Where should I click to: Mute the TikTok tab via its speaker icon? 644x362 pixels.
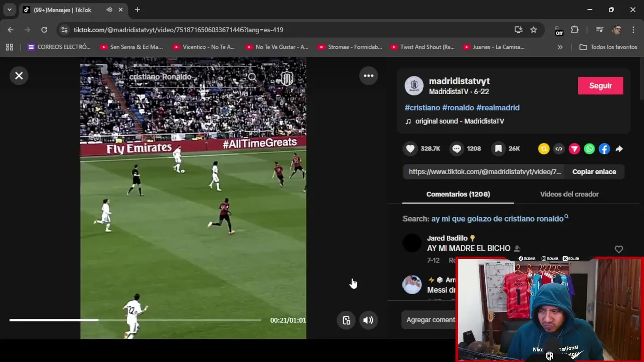(x=109, y=10)
